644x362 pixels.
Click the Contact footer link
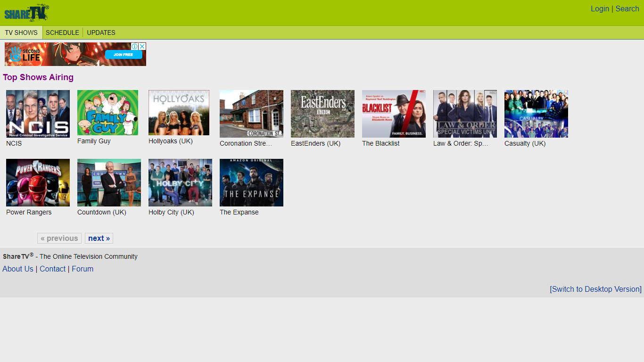(52, 269)
